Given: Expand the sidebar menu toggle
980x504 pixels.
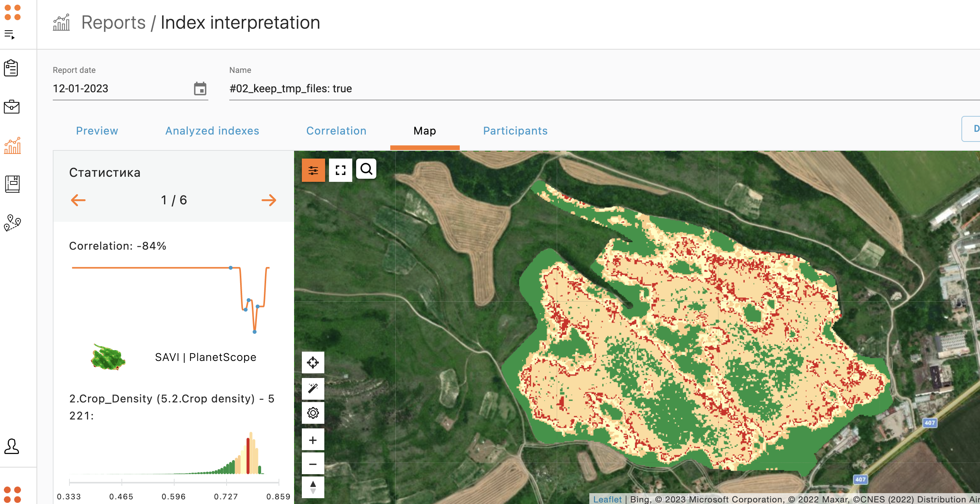Looking at the screenshot, I should 10,35.
